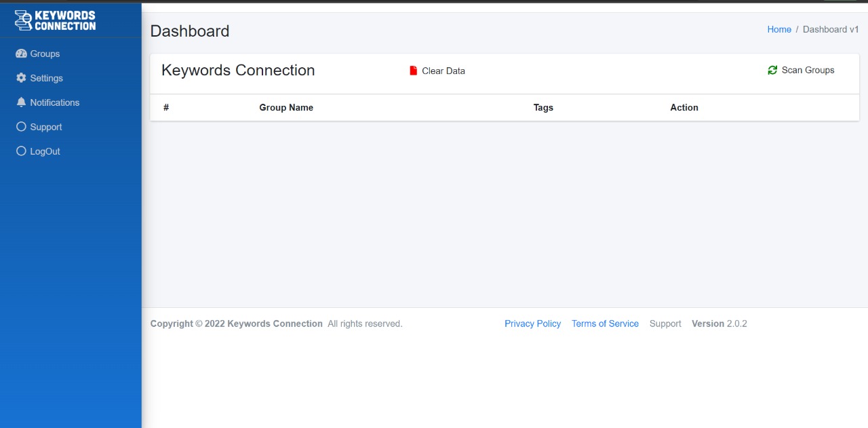Click the Scan Groups button
This screenshot has width=868, height=428.
801,70
